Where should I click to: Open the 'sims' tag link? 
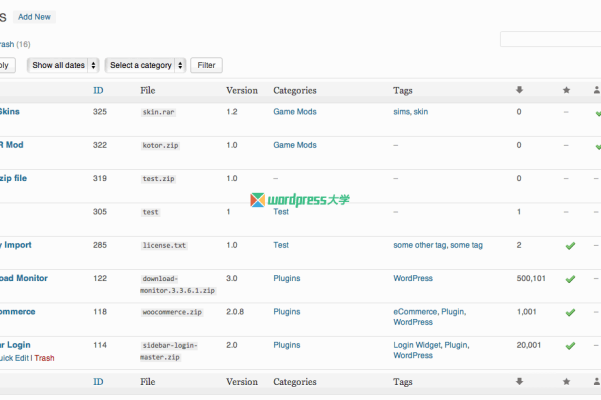[x=401, y=112]
